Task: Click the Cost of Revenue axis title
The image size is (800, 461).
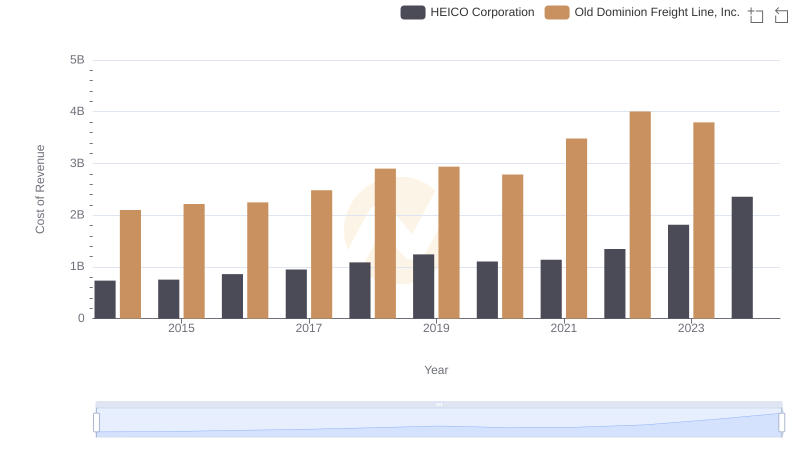Action: (x=40, y=189)
